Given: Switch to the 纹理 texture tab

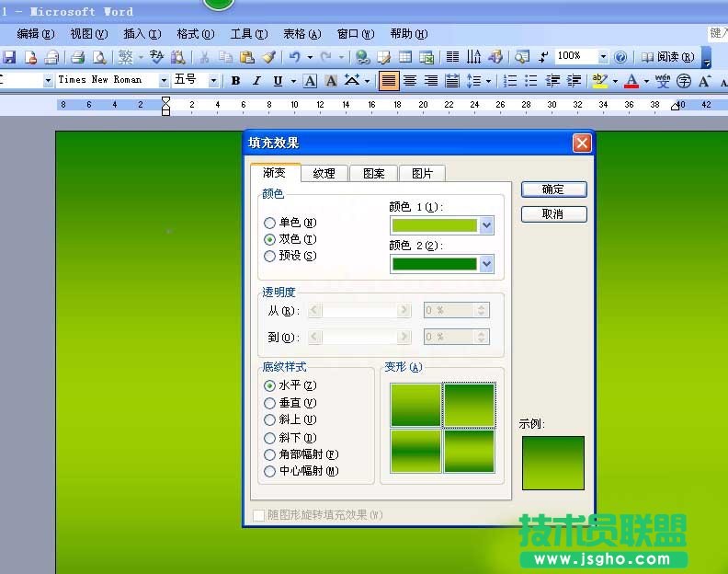Looking at the screenshot, I should tap(324, 173).
